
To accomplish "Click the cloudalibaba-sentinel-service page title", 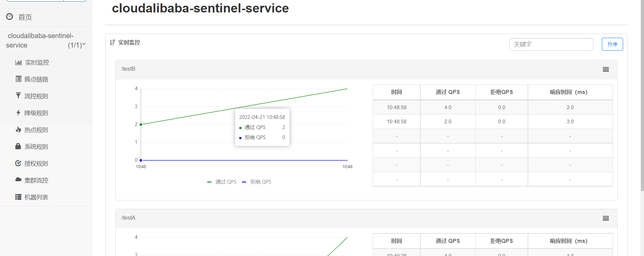I will [x=200, y=8].
